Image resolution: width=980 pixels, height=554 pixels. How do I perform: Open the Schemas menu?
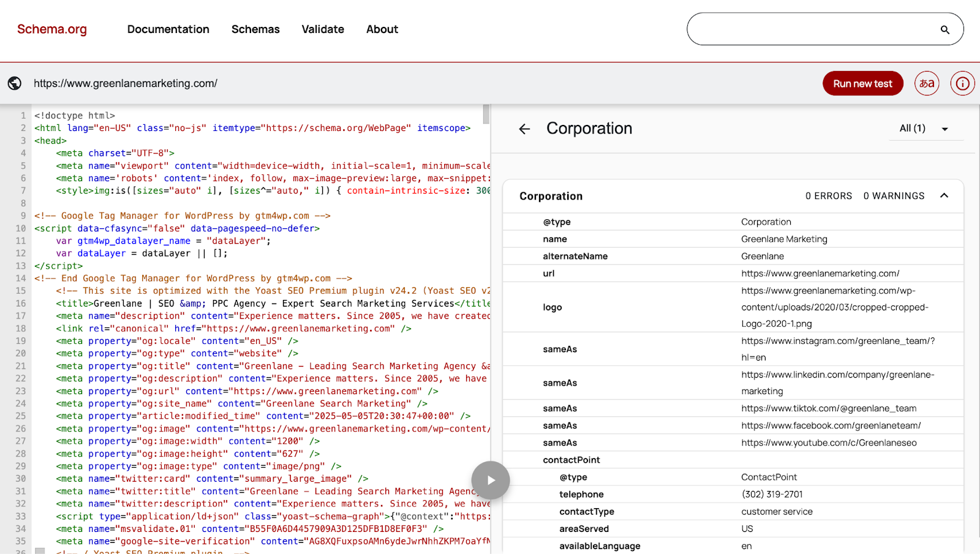(255, 29)
